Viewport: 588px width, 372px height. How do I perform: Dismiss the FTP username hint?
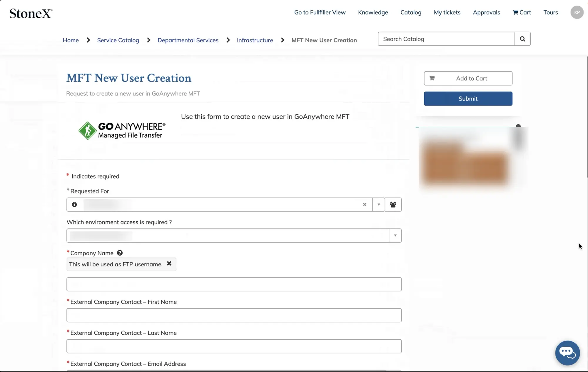coord(169,263)
